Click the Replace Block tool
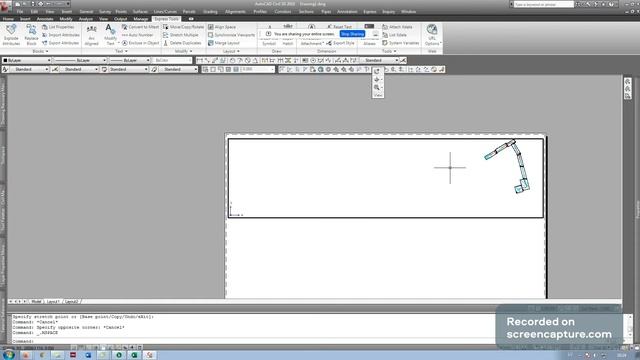Screen dimensions: 640x360 pos(31,35)
